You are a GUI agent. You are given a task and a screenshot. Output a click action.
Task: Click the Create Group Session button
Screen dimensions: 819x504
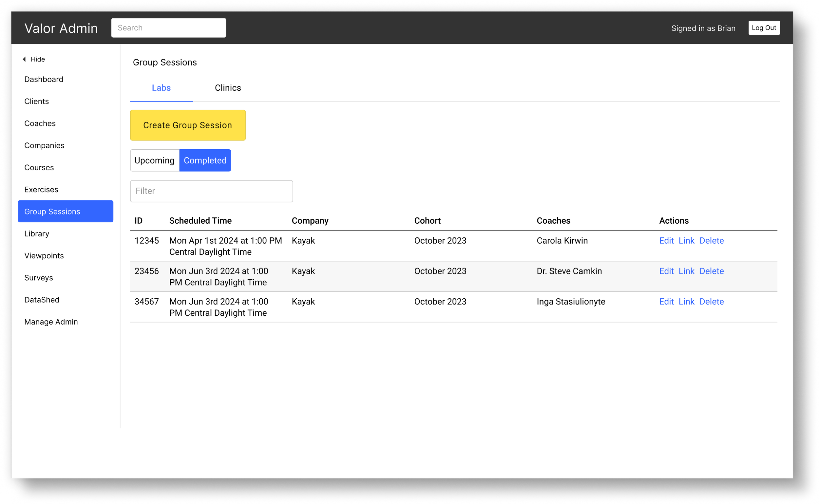[x=187, y=125]
